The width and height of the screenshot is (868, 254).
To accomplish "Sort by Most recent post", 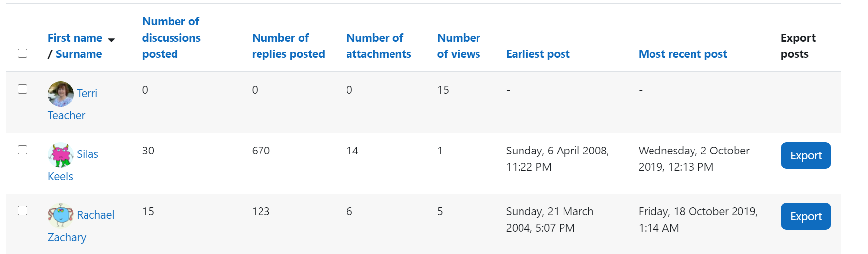I will tap(683, 54).
